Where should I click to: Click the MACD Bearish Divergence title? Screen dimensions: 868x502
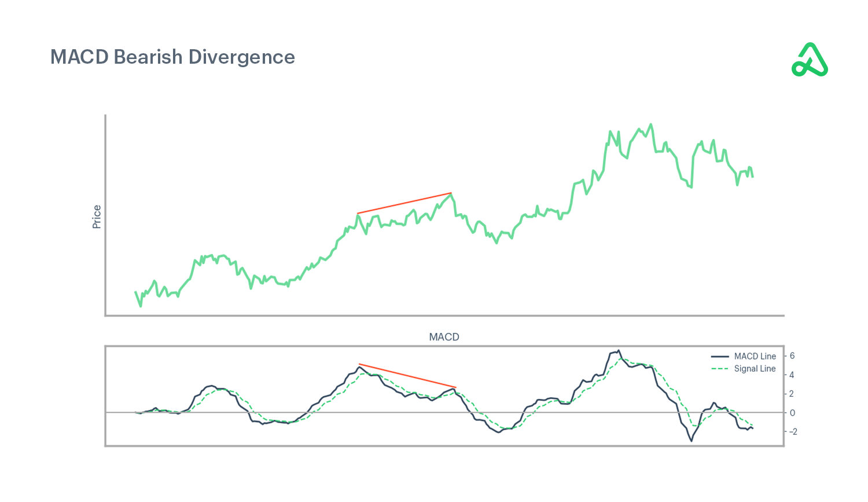click(x=172, y=57)
